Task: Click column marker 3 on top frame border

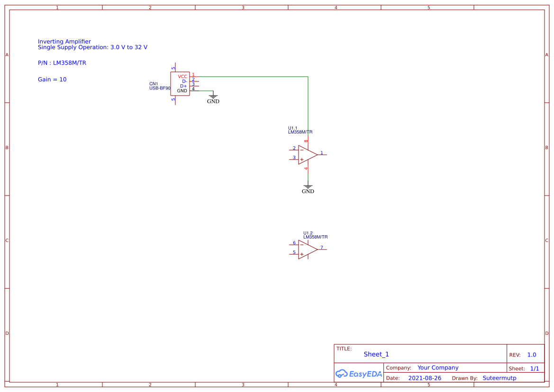Action: pos(242,8)
